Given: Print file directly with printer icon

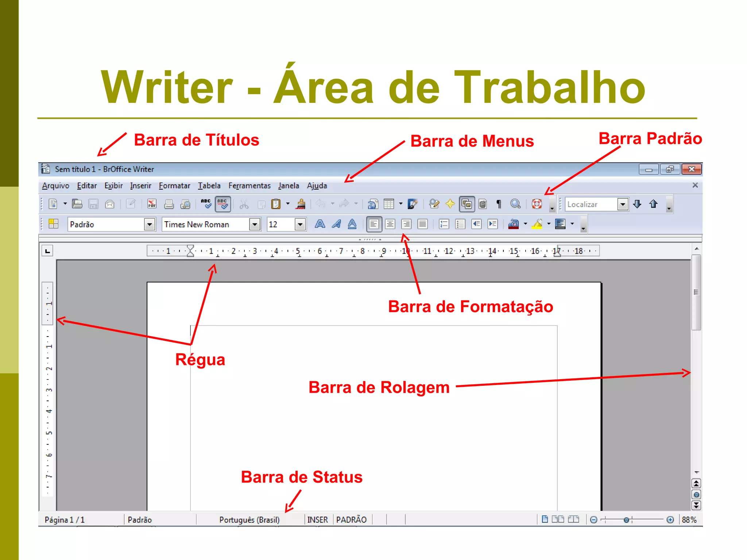Looking at the screenshot, I should coord(169,204).
